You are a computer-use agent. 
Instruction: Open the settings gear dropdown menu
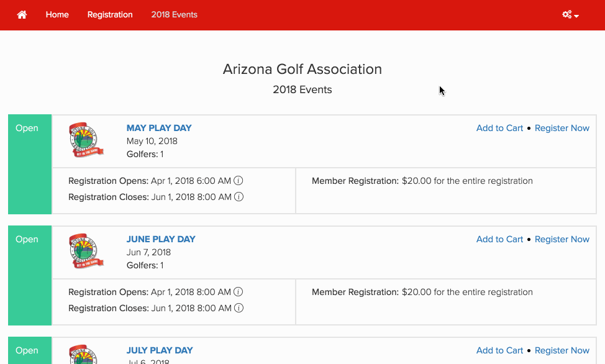click(x=570, y=15)
